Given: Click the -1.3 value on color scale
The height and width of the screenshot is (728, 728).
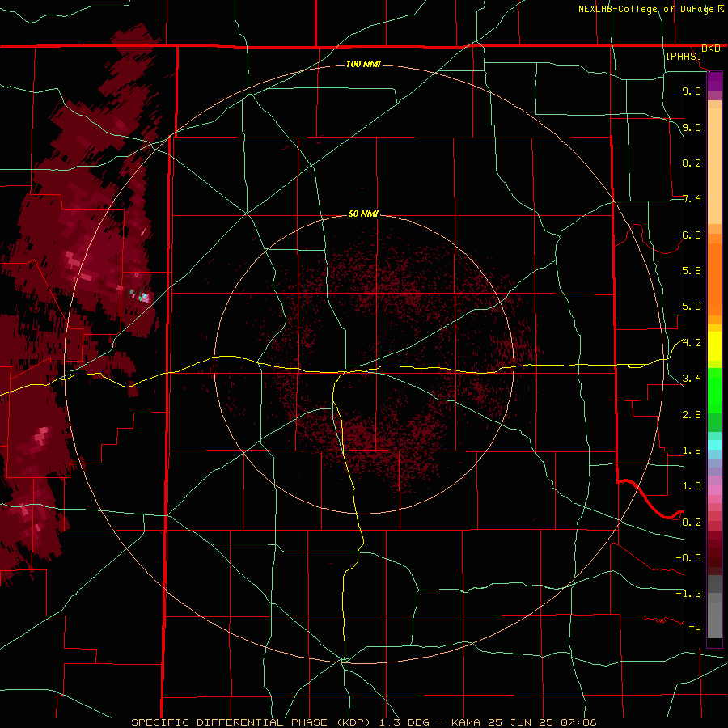Looking at the screenshot, I should (688, 594).
